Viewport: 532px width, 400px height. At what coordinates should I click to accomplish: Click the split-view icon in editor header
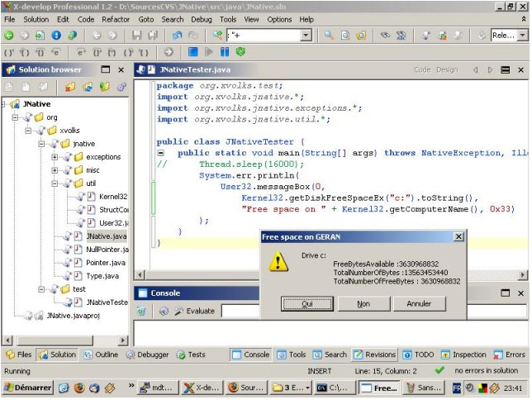(x=506, y=70)
